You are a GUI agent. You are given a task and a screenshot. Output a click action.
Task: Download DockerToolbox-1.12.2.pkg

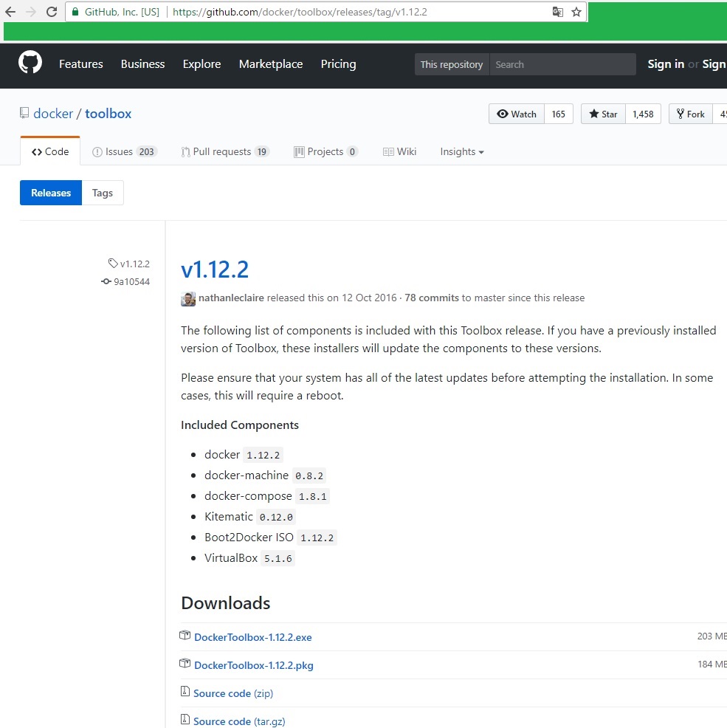pos(254,665)
